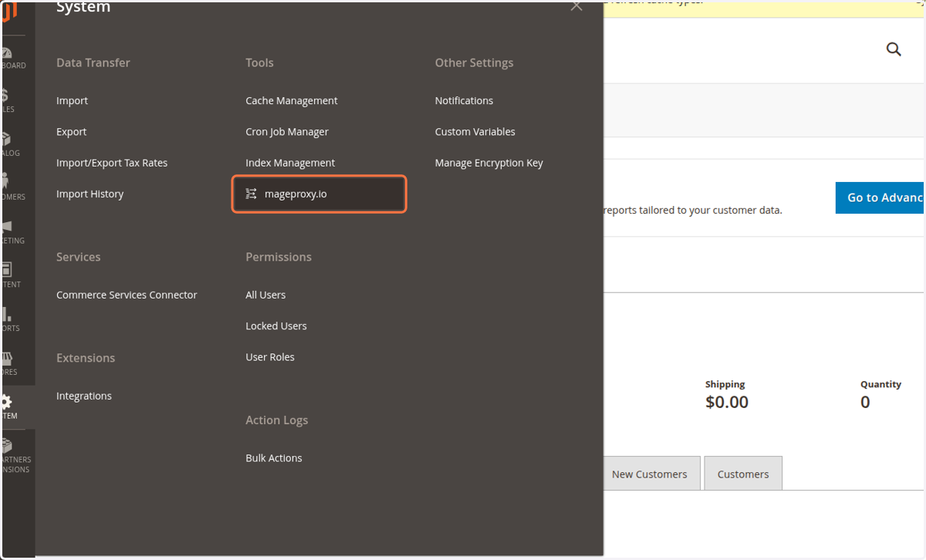Click the mageproxy.io icon in Tools
926x560 pixels.
pos(251,194)
